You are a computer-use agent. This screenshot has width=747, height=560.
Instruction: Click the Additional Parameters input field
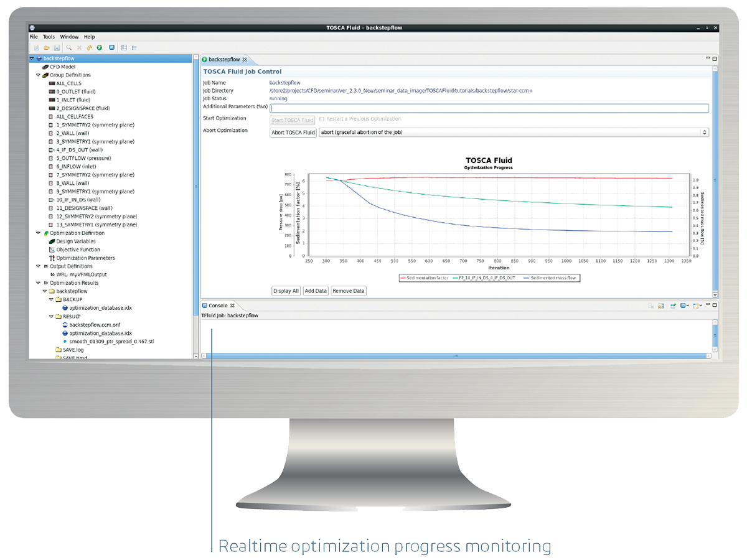(489, 108)
